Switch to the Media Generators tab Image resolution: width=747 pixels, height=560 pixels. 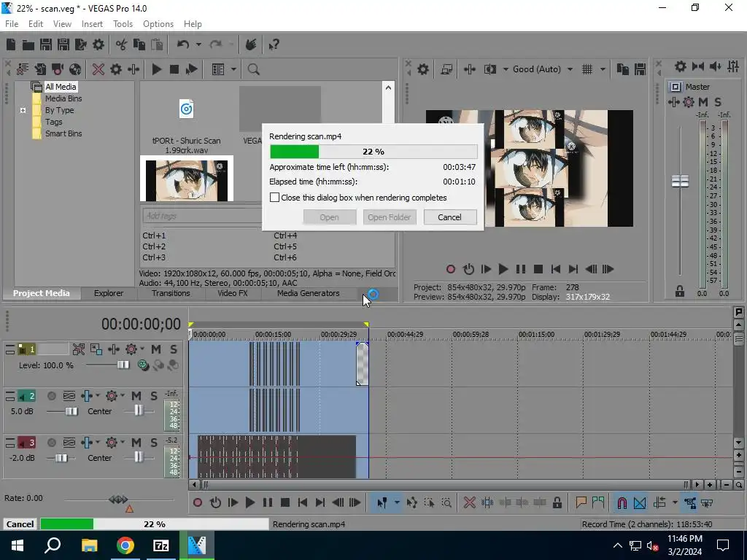[309, 293]
